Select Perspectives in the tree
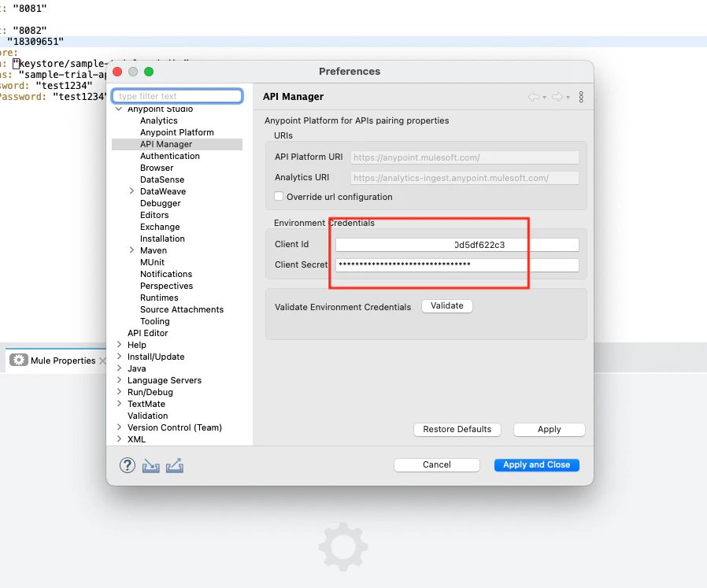Screen dimensions: 707x588 tap(166, 286)
